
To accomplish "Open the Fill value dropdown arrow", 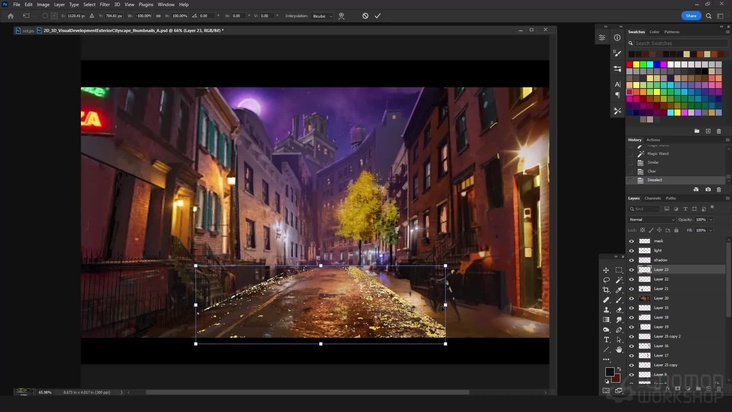I will [x=711, y=230].
